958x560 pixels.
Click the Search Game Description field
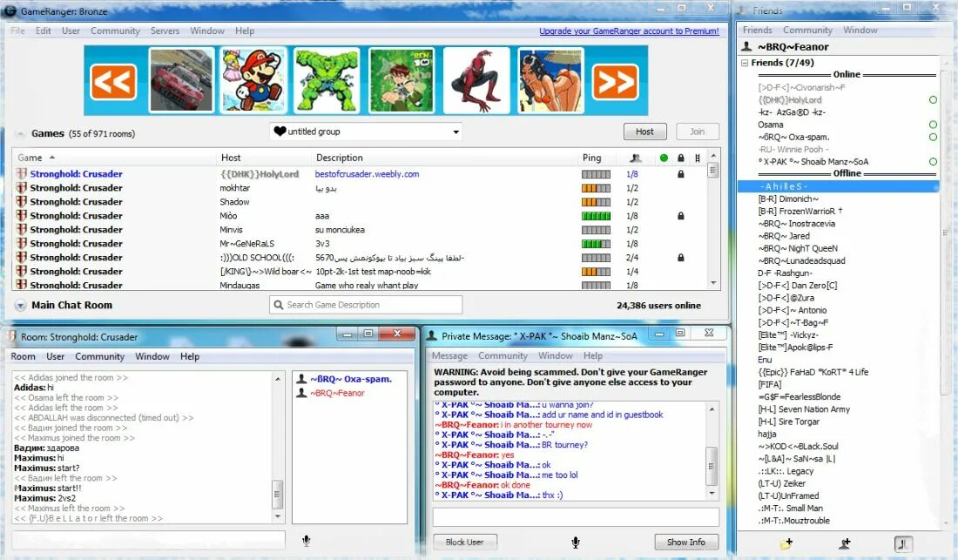coord(366,305)
